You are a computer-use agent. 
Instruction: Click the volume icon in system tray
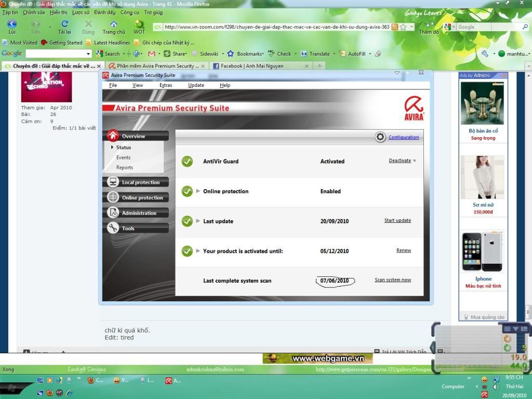tap(496, 387)
